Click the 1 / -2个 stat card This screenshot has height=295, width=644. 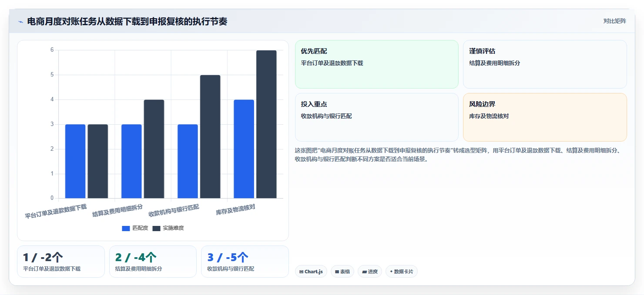pos(61,262)
